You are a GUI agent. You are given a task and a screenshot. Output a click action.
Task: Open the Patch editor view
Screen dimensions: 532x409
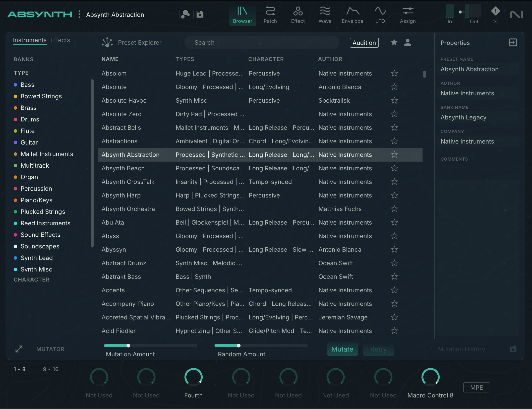[x=270, y=15]
